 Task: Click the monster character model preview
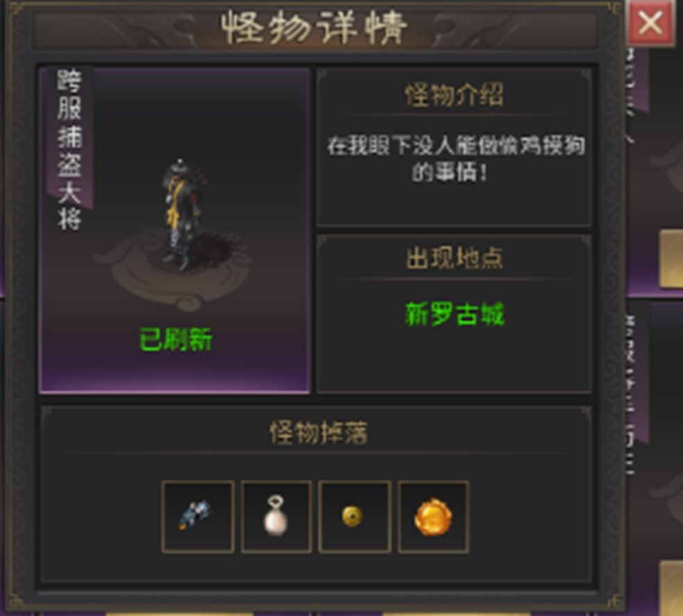(x=182, y=215)
